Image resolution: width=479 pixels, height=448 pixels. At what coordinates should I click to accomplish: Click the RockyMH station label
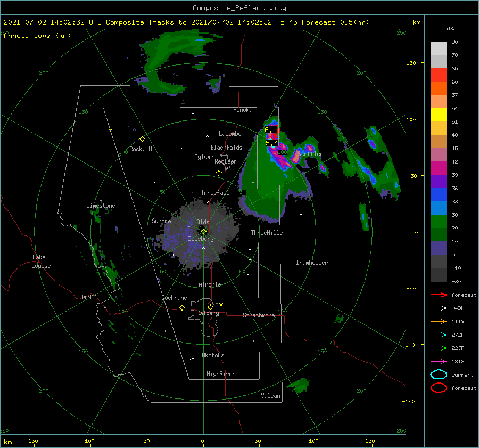[x=141, y=149]
